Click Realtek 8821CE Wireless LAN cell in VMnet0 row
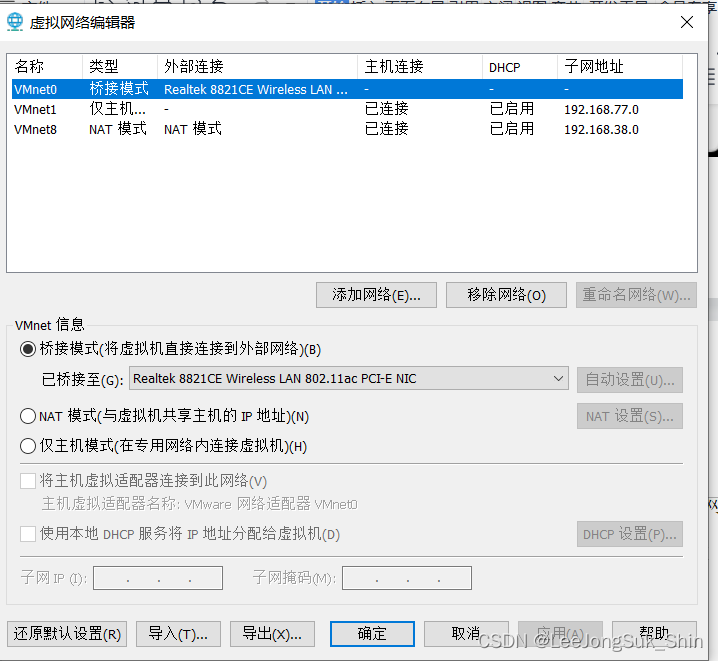Image resolution: width=718 pixels, height=661 pixels. tap(256, 90)
